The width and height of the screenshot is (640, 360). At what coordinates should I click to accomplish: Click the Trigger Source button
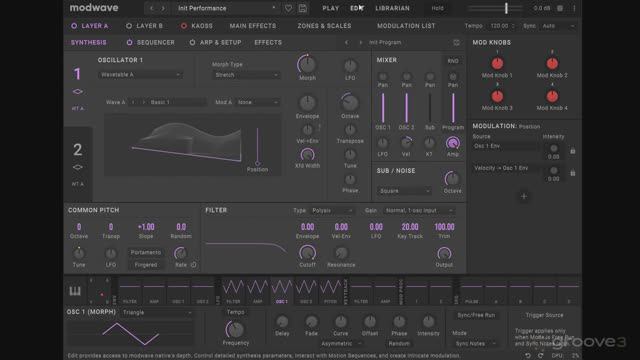(x=544, y=315)
